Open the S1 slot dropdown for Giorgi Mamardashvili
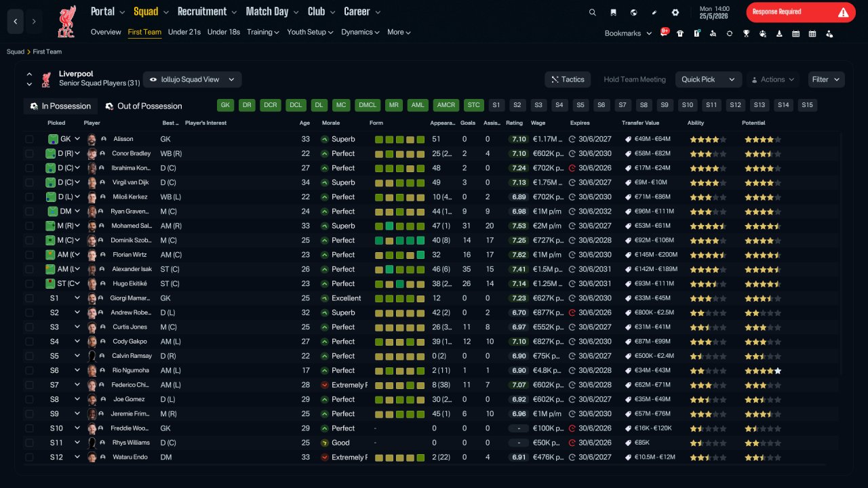868x488 pixels. (77, 298)
